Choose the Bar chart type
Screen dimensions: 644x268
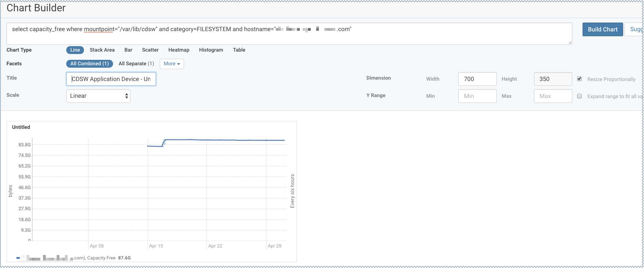(x=128, y=50)
